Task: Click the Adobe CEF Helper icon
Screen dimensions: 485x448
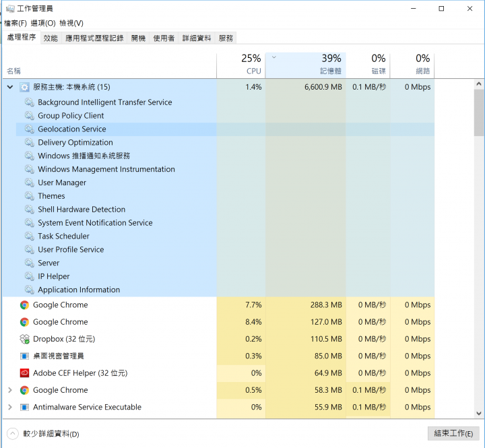Action: [x=24, y=373]
